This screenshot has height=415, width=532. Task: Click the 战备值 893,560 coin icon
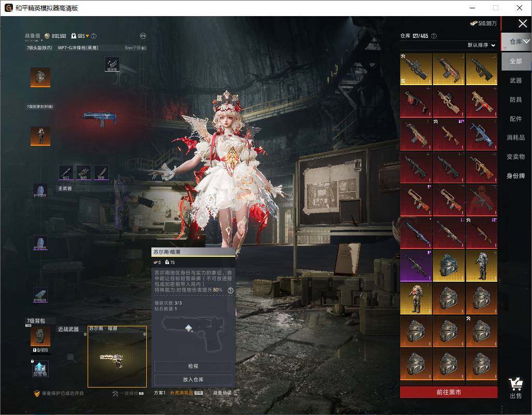pos(47,36)
